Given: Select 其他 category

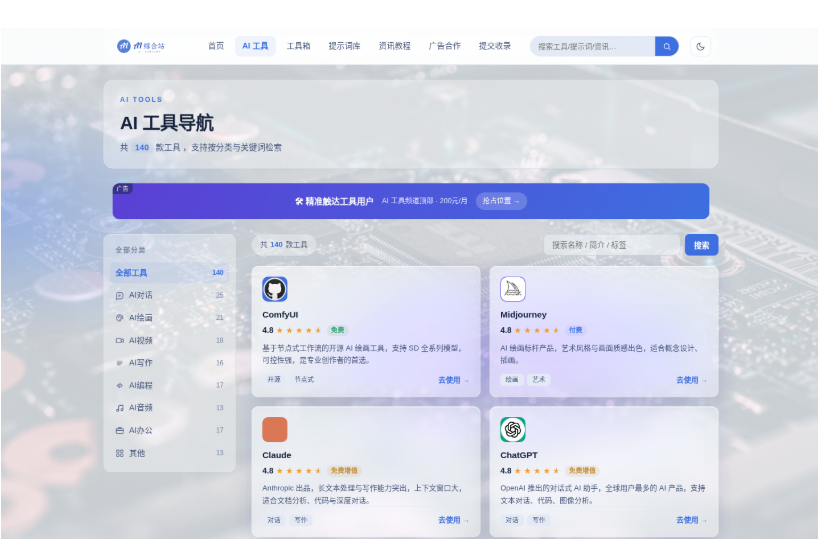Looking at the screenshot, I should pos(169,453).
